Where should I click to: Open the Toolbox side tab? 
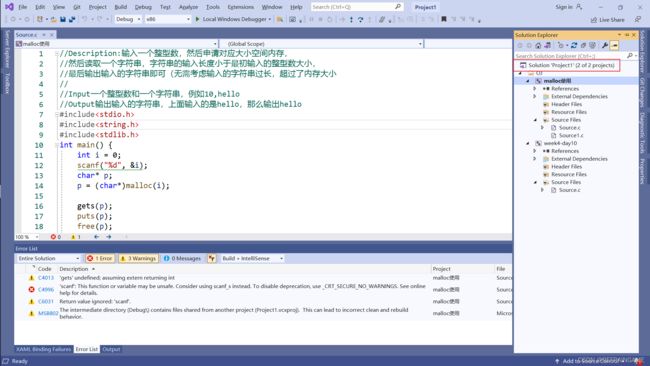pos(7,82)
